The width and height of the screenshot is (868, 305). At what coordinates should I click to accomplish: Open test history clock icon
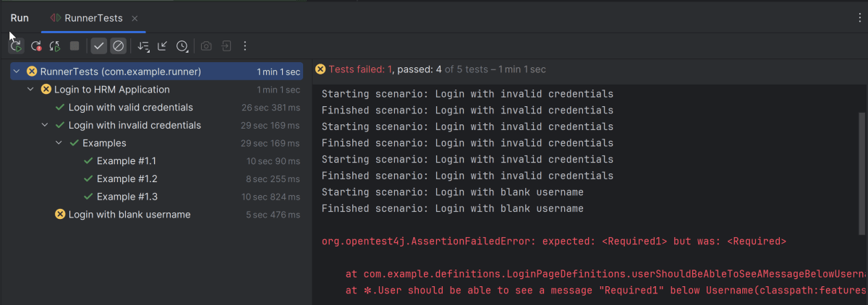tap(182, 46)
